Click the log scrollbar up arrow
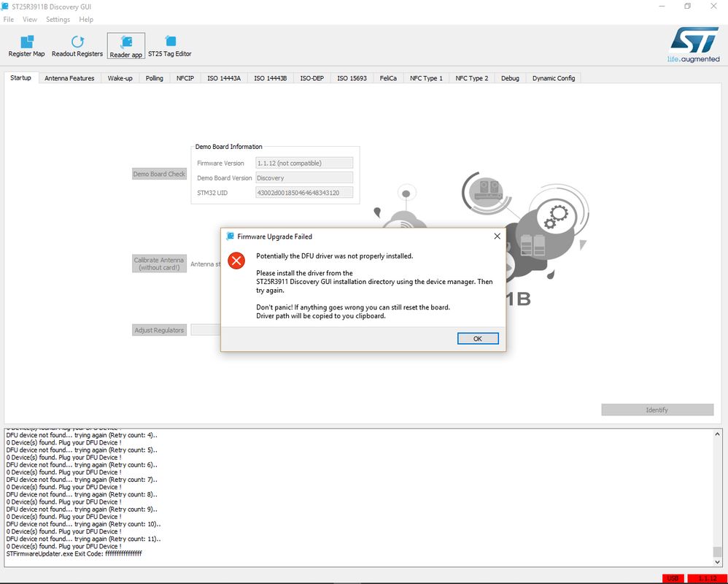 (x=717, y=434)
